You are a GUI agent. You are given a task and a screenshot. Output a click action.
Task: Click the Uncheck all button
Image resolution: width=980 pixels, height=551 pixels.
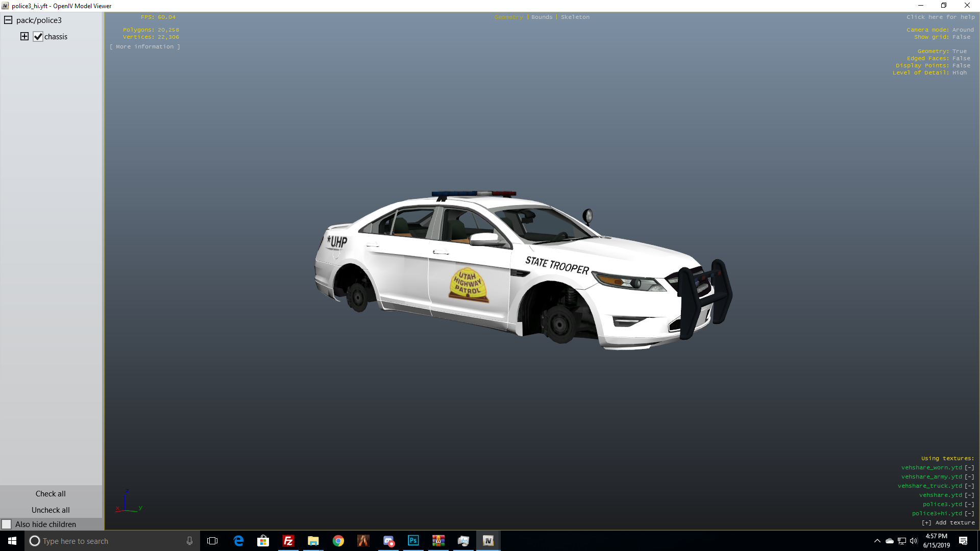pyautogui.click(x=51, y=510)
